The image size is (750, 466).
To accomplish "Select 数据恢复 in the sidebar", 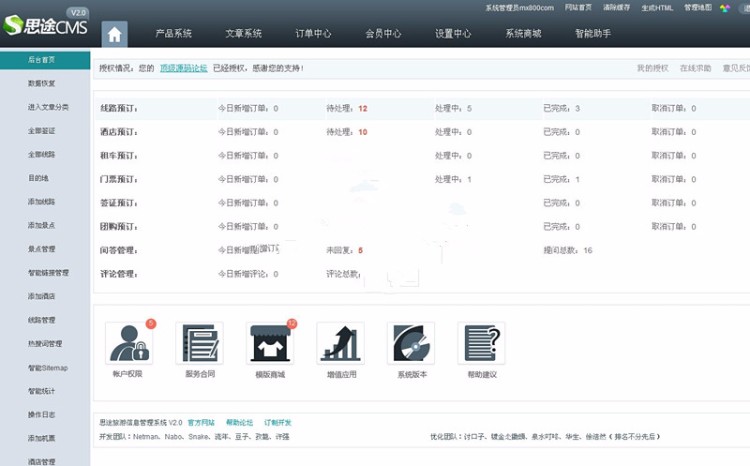I will (x=42, y=83).
